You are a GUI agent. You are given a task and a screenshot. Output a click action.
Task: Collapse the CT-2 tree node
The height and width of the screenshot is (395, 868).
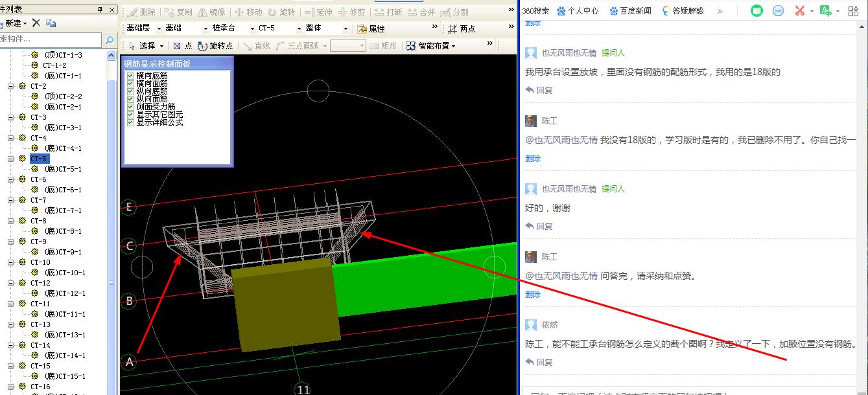(x=11, y=86)
